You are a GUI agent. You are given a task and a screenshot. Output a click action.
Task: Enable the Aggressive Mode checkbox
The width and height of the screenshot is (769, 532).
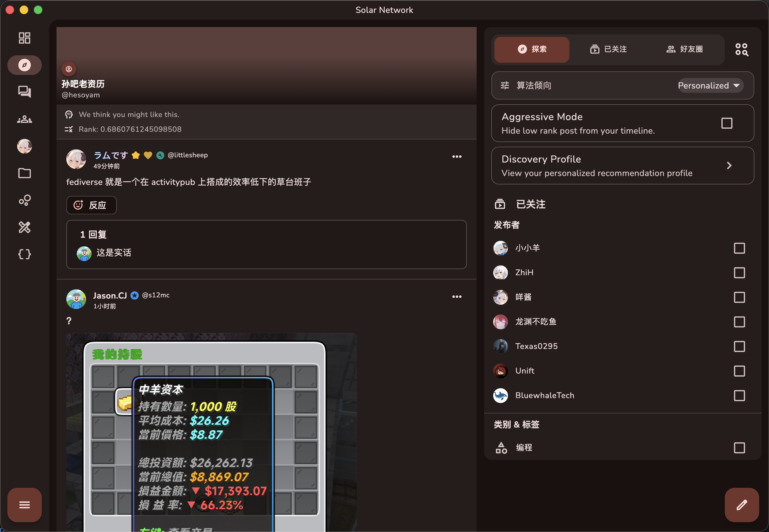[x=727, y=123]
